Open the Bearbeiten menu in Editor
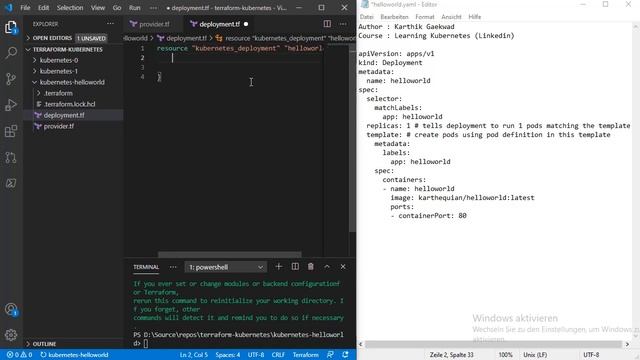 pyautogui.click(x=394, y=17)
